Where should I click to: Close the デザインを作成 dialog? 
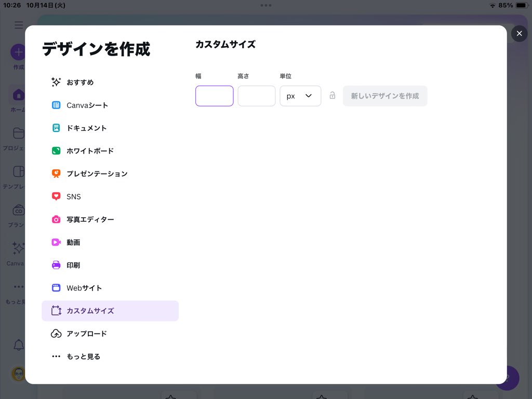pyautogui.click(x=519, y=34)
